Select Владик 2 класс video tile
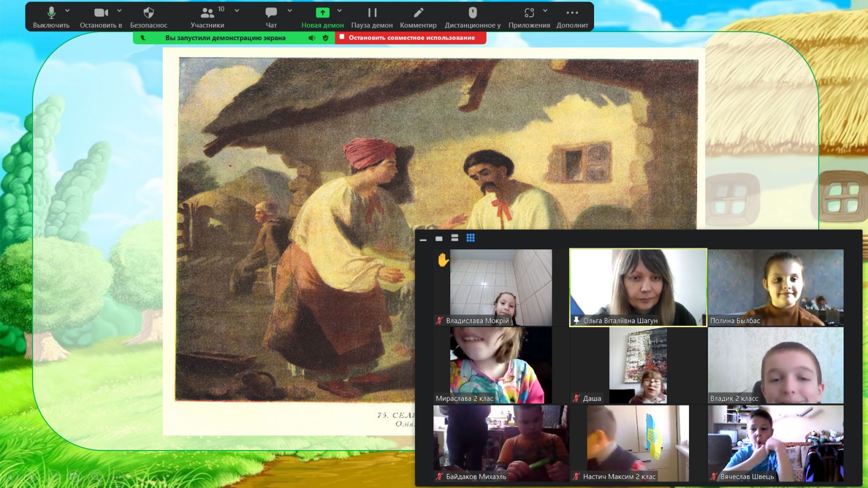868x488 pixels. point(776,365)
